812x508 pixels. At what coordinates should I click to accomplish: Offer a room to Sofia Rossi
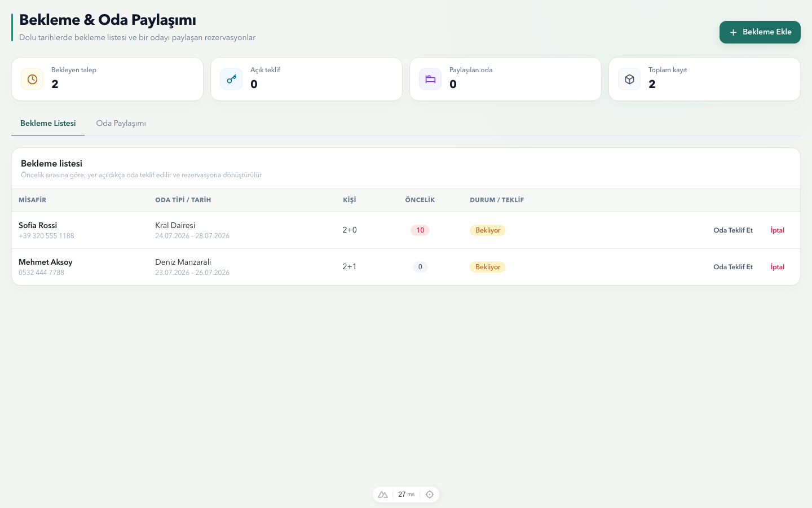(733, 230)
